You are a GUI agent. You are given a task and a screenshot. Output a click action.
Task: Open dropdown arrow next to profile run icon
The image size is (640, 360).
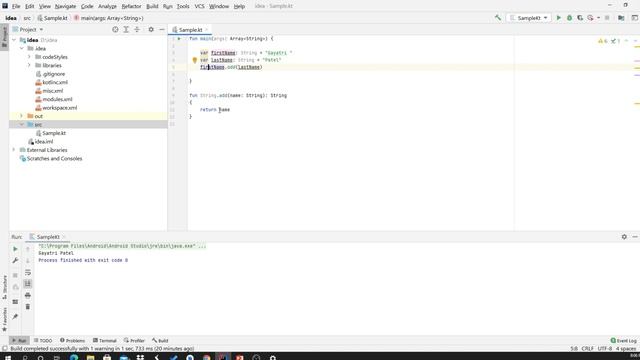598,18
